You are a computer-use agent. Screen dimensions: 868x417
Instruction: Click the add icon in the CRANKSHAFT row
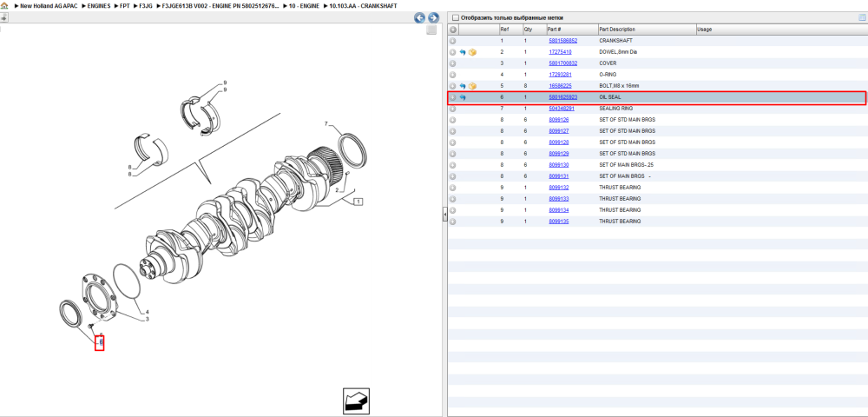click(x=453, y=41)
